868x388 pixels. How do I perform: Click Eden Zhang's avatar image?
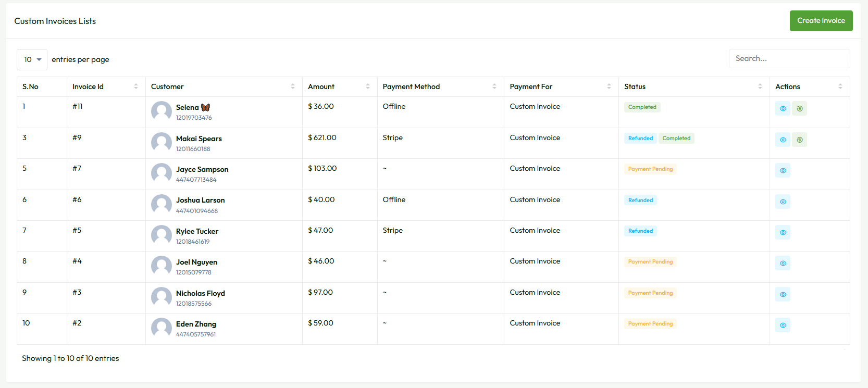tap(162, 328)
